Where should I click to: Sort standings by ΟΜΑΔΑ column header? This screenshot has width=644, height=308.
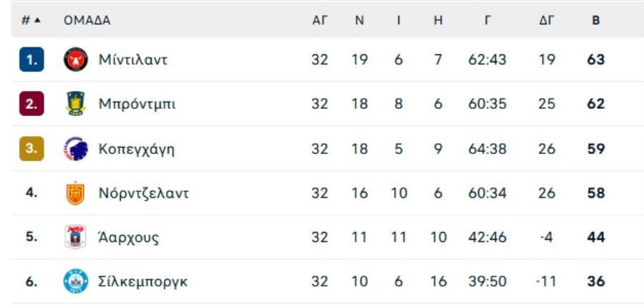tap(87, 21)
